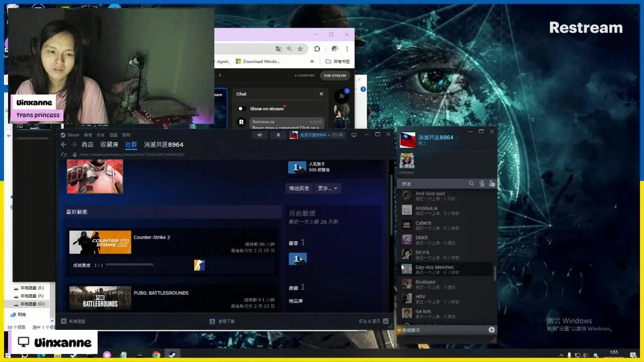Viewport: 644px width, 362px height.
Task: Click the plus icon next to 群組聊天
Action: 492,330
